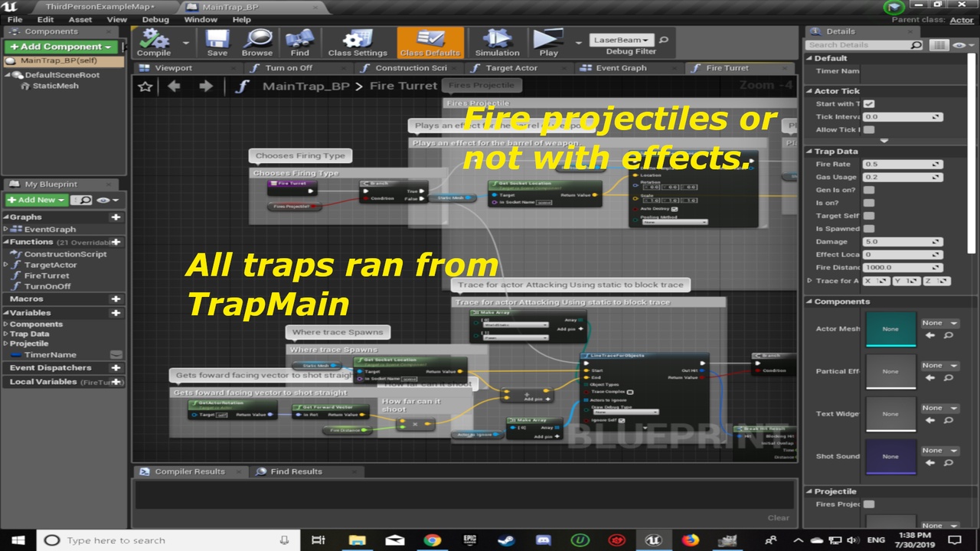Expand the Trace for Actor property
Screen dimensions: 980x551
(x=810, y=281)
